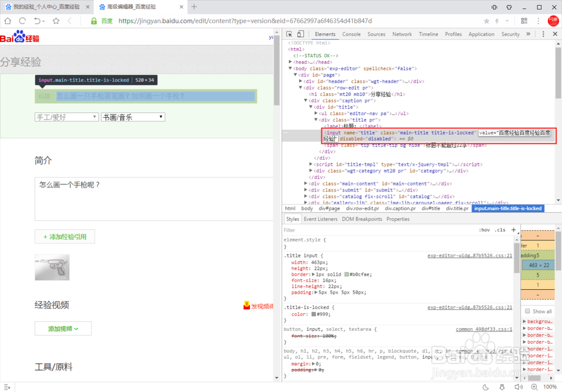The width and height of the screenshot is (562, 392).
Task: Click the undo/back arrow icon in toolbar
Action: pos(38,21)
